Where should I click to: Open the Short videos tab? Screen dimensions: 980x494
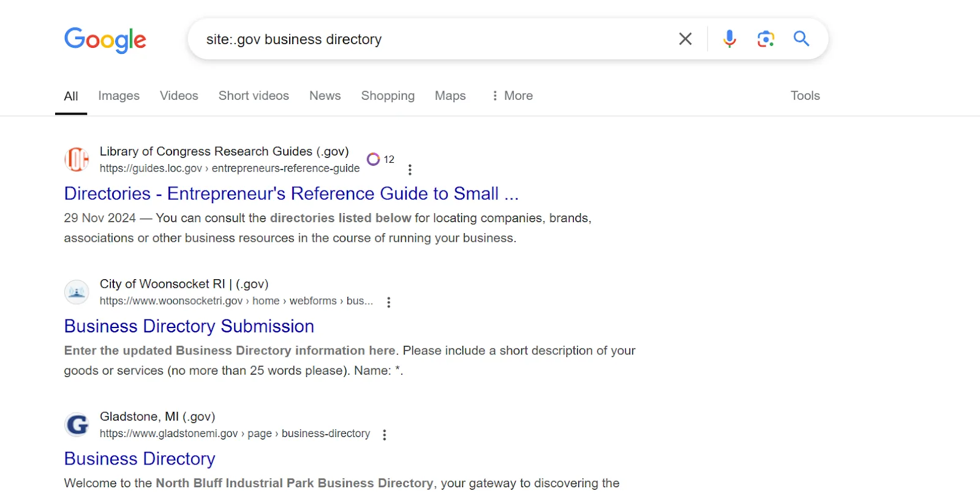tap(254, 95)
